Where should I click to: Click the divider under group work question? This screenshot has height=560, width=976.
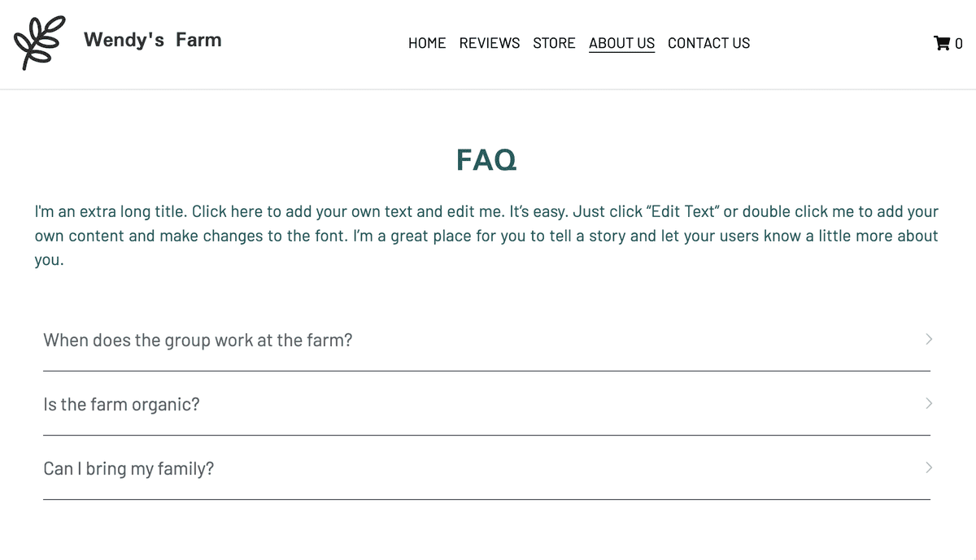pos(486,371)
